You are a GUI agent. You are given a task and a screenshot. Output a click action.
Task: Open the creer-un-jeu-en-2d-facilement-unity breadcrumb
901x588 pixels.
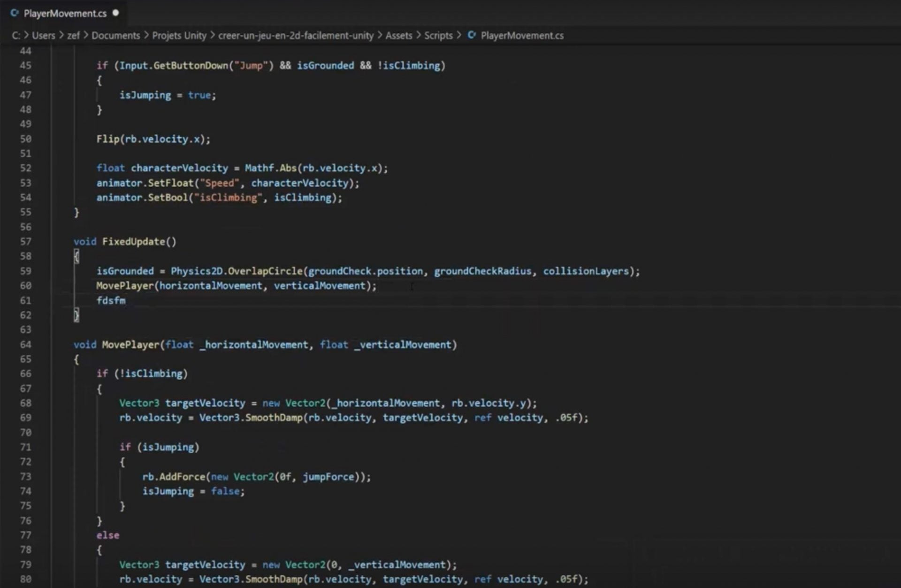(x=296, y=35)
